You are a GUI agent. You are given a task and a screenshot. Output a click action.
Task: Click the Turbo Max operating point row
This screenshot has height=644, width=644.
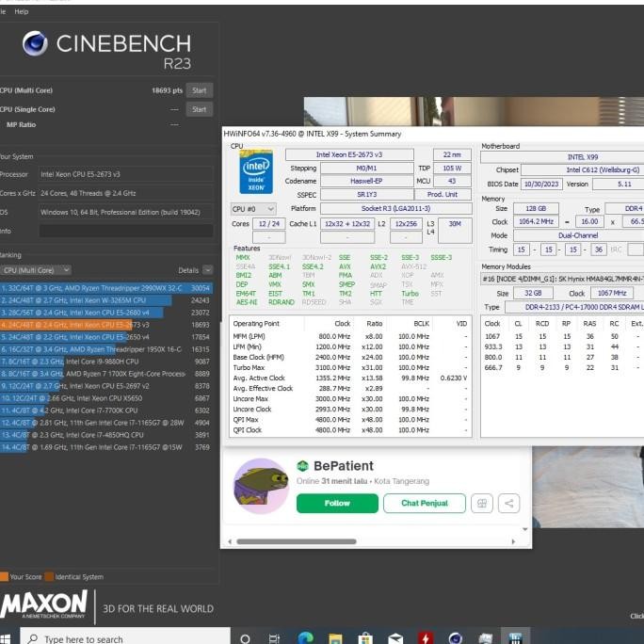tap(350, 367)
